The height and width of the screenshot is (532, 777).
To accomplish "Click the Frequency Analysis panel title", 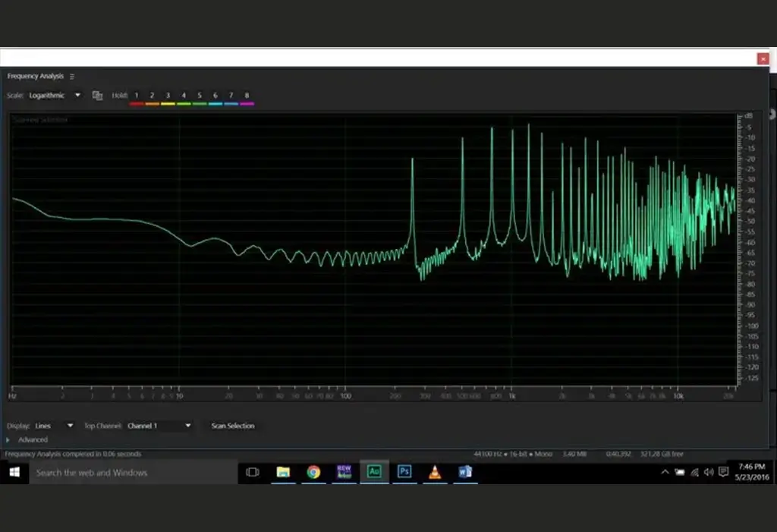I will [x=35, y=77].
